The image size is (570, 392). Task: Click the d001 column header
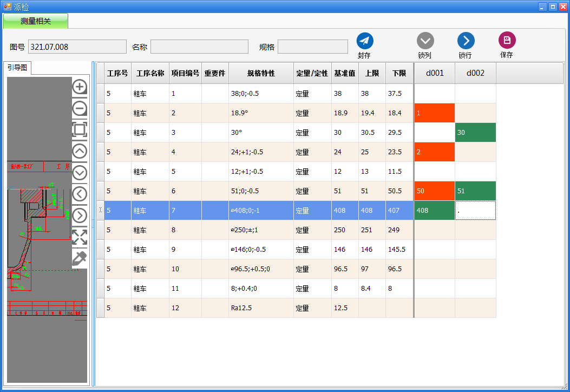[435, 74]
